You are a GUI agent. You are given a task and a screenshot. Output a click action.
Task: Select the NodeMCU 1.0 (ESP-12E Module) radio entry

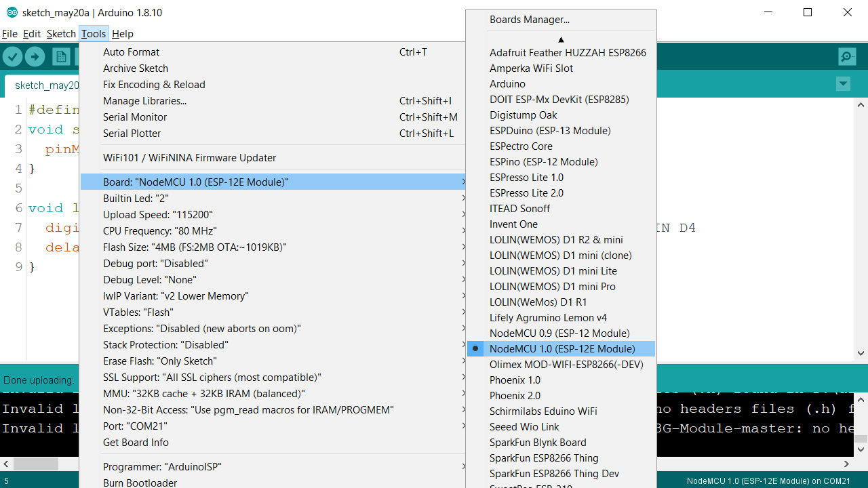[x=561, y=349]
